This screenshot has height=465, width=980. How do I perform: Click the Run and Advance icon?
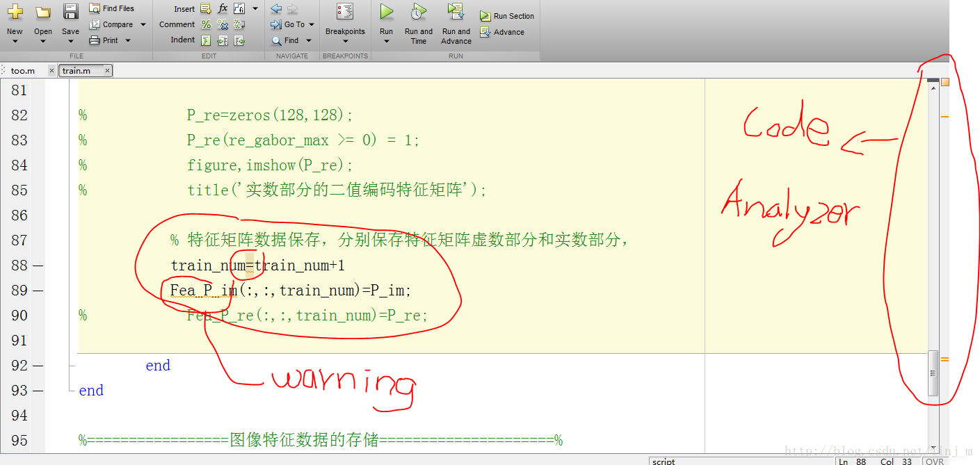point(456,12)
